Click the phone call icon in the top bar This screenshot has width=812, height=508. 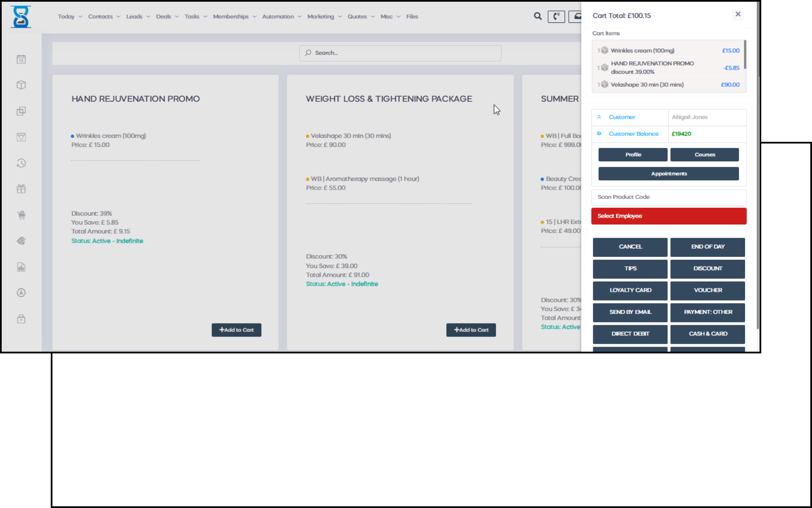[x=556, y=17]
